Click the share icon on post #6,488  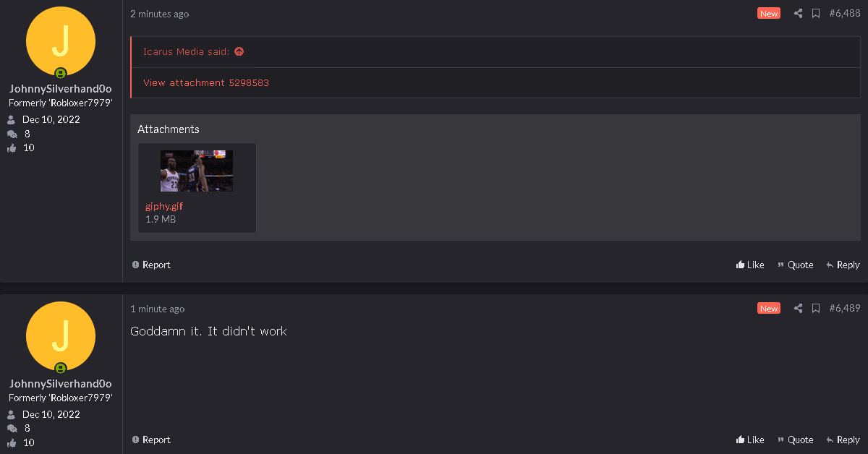pos(798,13)
